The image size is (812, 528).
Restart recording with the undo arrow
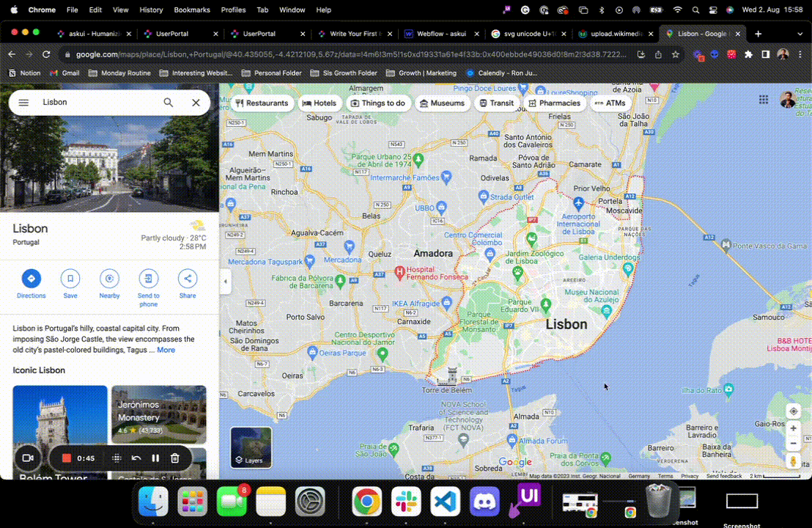(x=136, y=458)
